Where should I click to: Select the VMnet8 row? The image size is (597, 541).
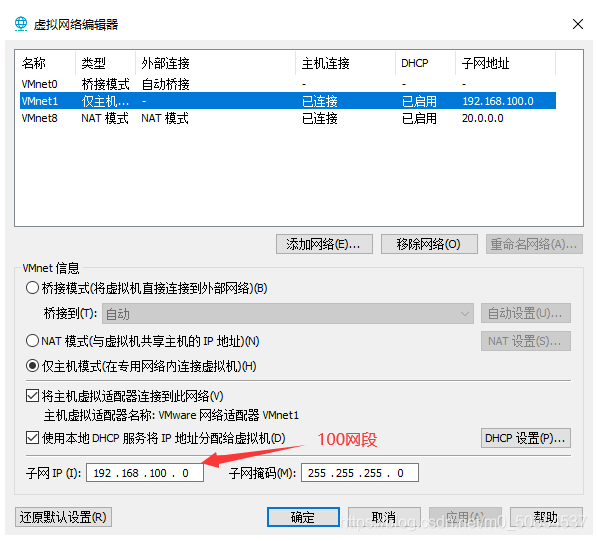pos(288,118)
